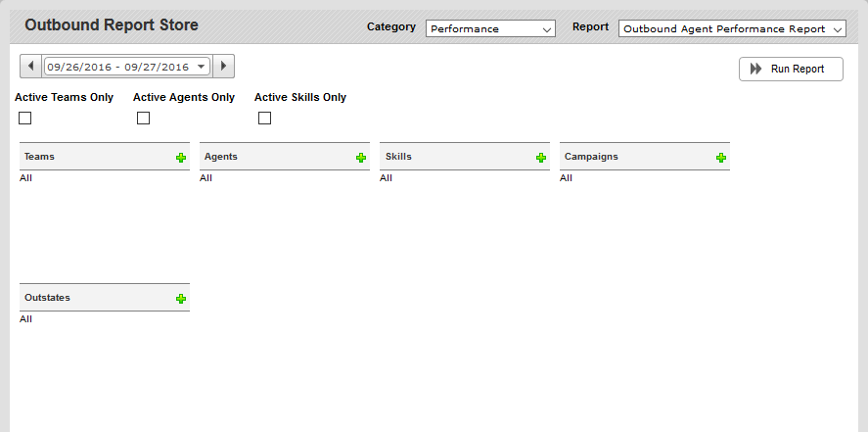The image size is (868, 432).
Task: Enable Active Skills Only checkbox
Action: pos(264,118)
